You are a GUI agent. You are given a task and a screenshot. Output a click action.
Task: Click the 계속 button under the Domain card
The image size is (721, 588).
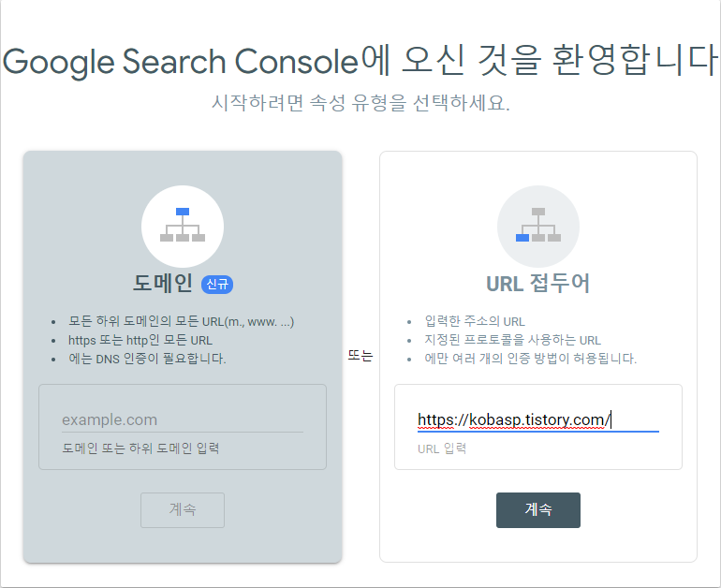pos(183,510)
